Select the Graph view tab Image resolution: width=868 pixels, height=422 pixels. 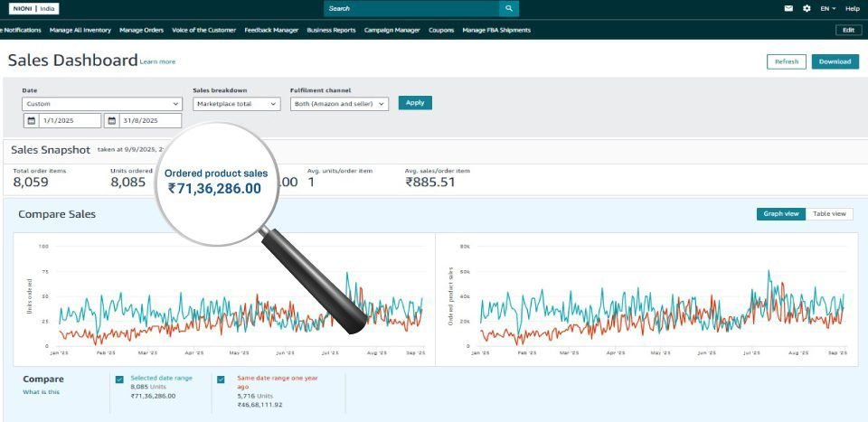coord(780,214)
